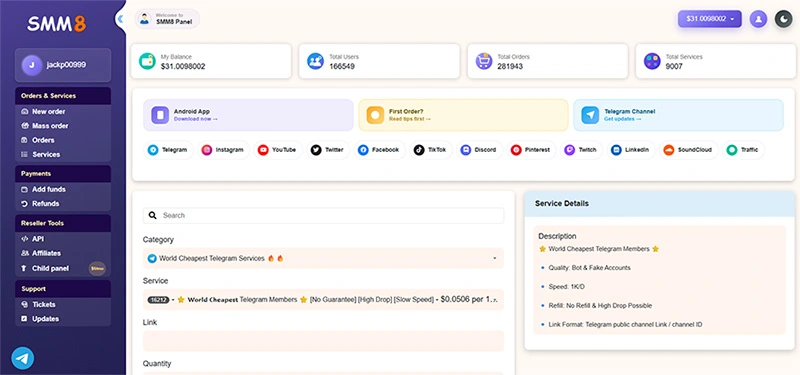This screenshot has height=375, width=800.
Task: Open the Category dropdown
Action: pyautogui.click(x=323, y=258)
